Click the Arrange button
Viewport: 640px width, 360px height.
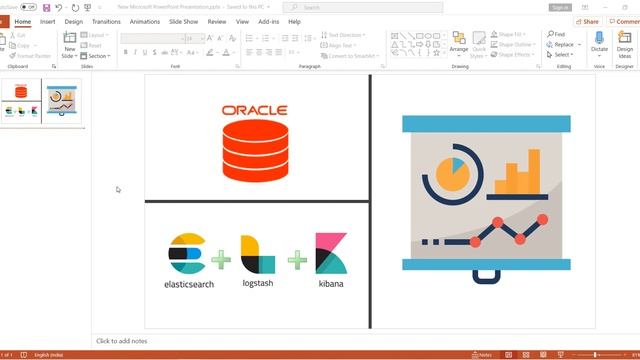[x=459, y=44]
